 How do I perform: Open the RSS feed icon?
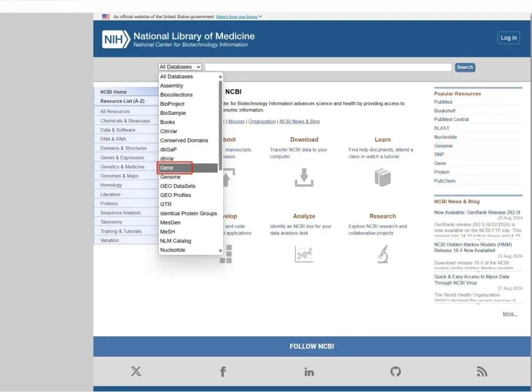[x=482, y=372]
